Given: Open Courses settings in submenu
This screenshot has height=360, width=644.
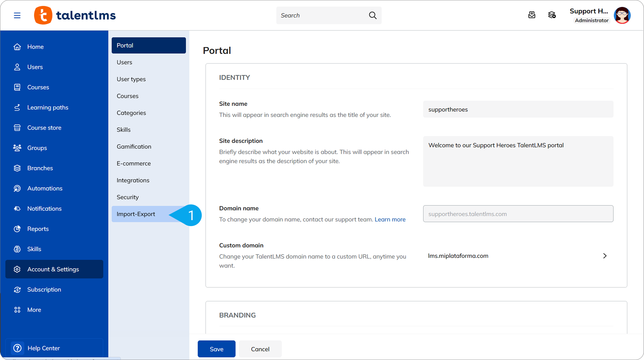Looking at the screenshot, I should pos(149,96).
